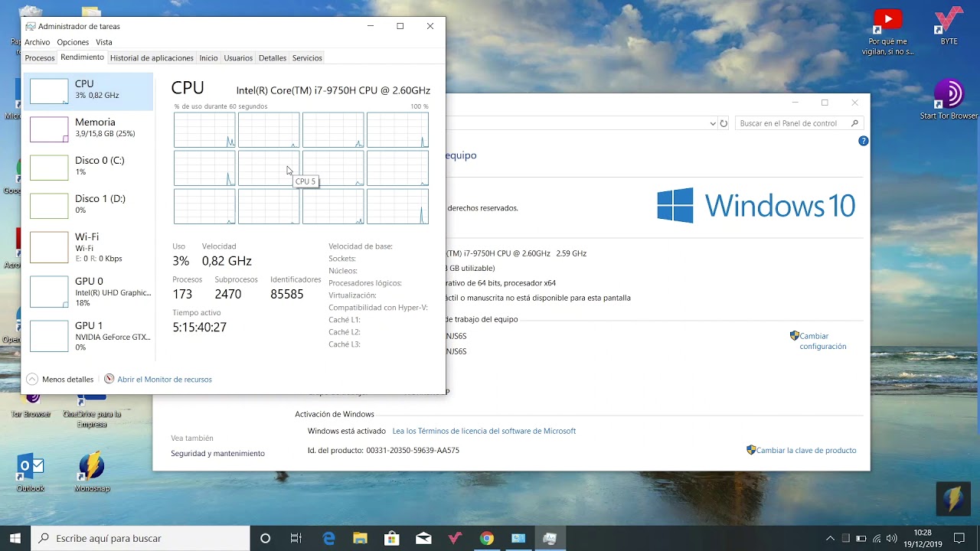
Task: Expand the Control Panel address bar dropdown
Action: coord(712,123)
